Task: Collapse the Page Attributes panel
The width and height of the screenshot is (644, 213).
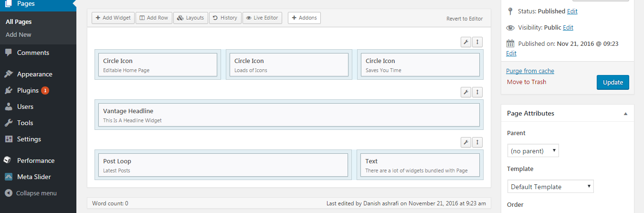Action: 625,114
